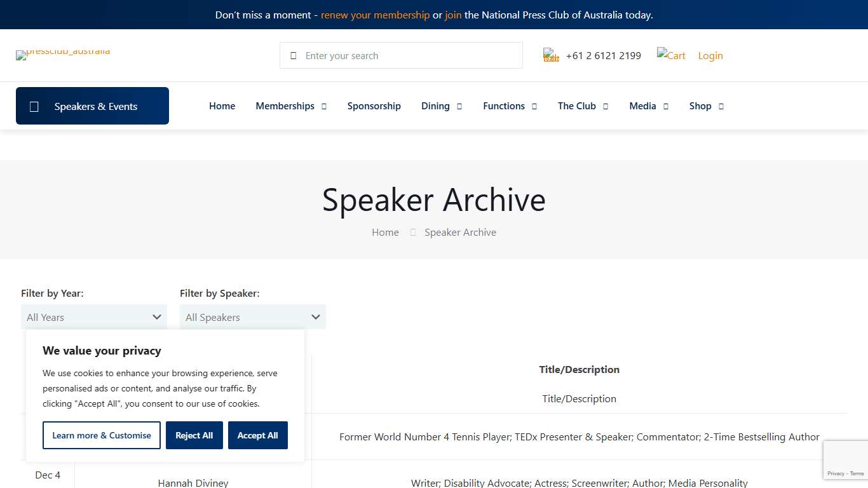Viewport: 868px width, 488px height.
Task: Click the magnifier icon in the search bar
Action: [x=293, y=55]
